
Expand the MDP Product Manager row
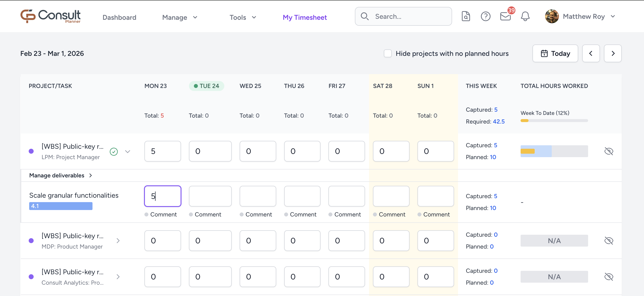click(118, 241)
